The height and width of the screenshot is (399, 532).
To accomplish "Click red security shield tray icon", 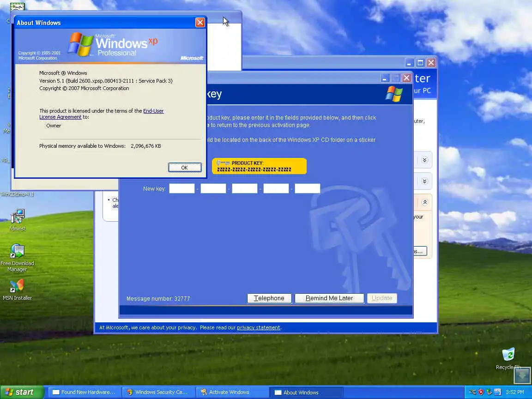I will tap(481, 392).
